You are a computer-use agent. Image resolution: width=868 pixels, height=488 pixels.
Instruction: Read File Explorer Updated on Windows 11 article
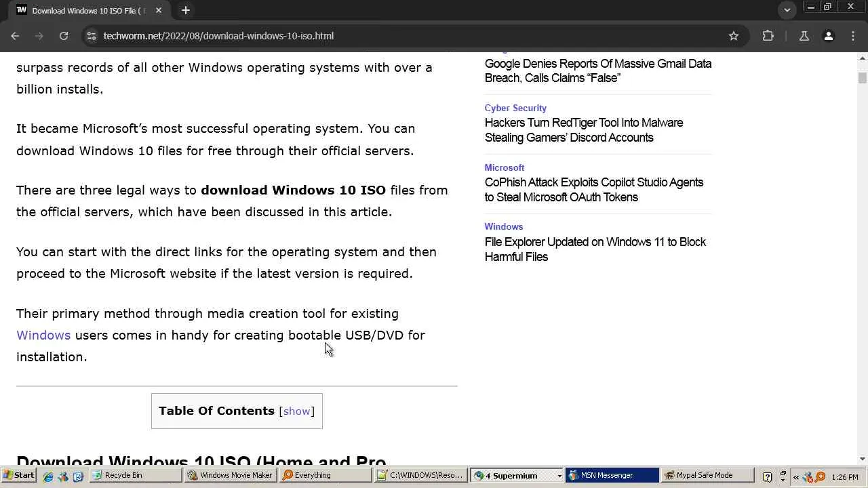coord(595,249)
